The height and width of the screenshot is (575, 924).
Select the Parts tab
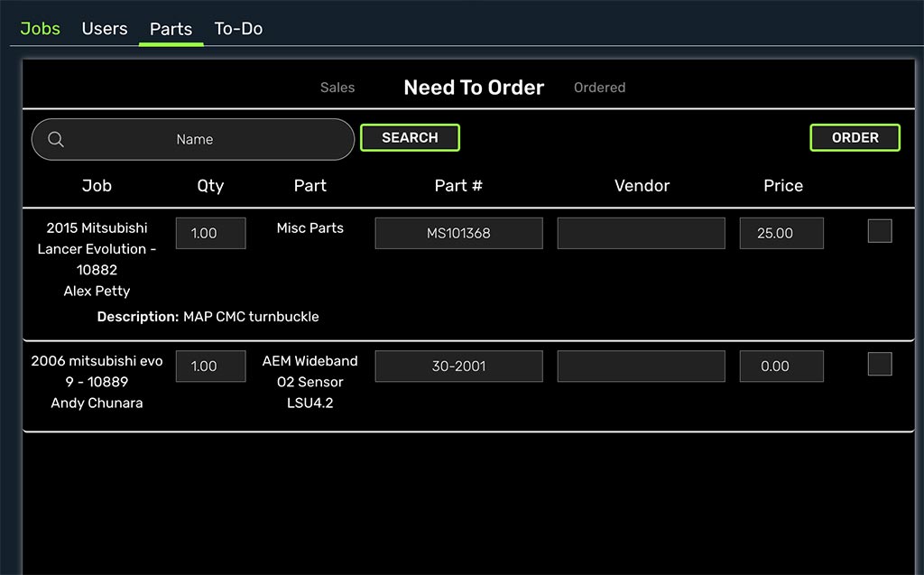pos(171,29)
